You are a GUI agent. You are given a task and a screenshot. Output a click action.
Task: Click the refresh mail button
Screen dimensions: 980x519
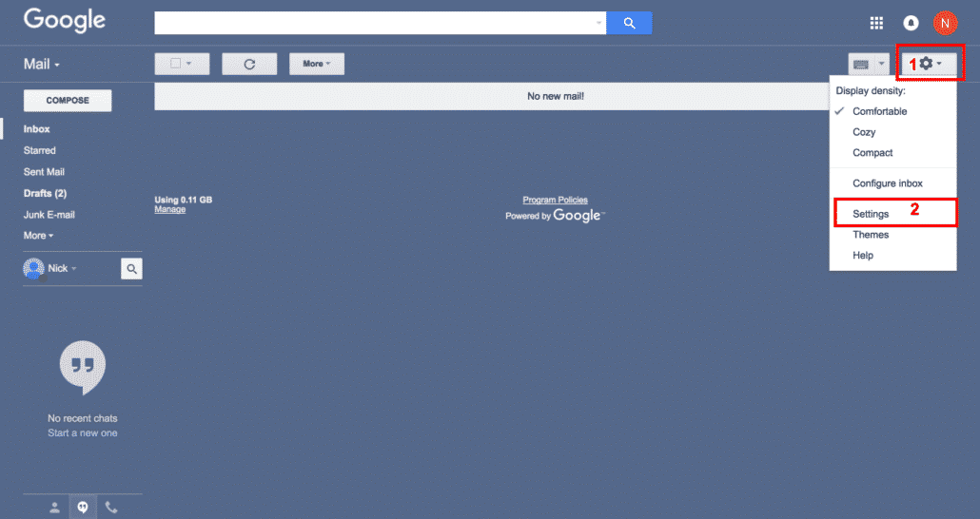tap(249, 64)
